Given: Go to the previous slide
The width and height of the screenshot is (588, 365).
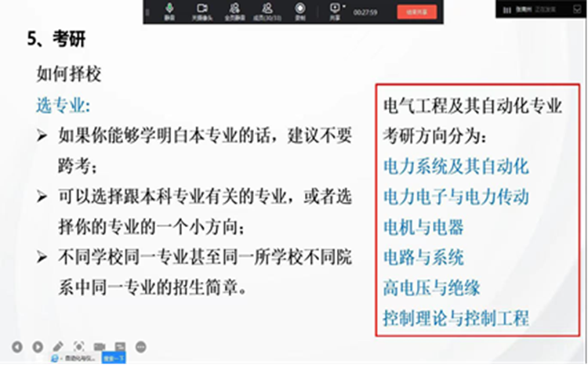Looking at the screenshot, I should click(x=16, y=346).
